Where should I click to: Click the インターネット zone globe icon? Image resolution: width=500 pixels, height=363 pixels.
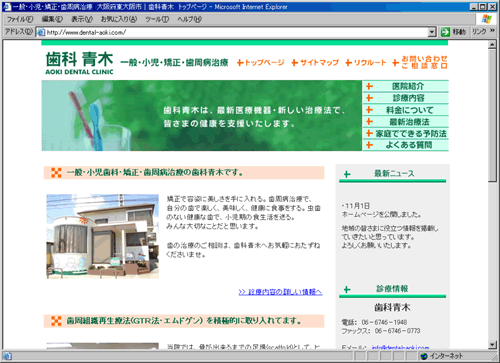tap(424, 356)
